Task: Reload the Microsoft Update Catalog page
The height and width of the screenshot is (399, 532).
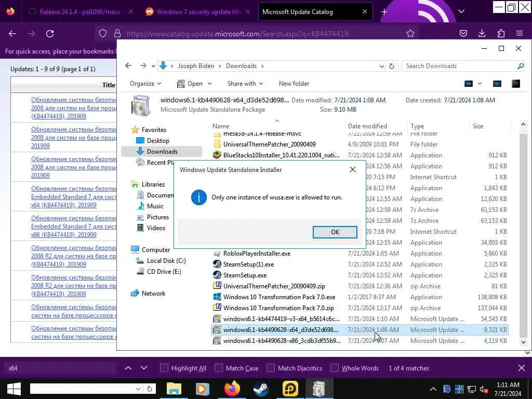Action: (50, 34)
